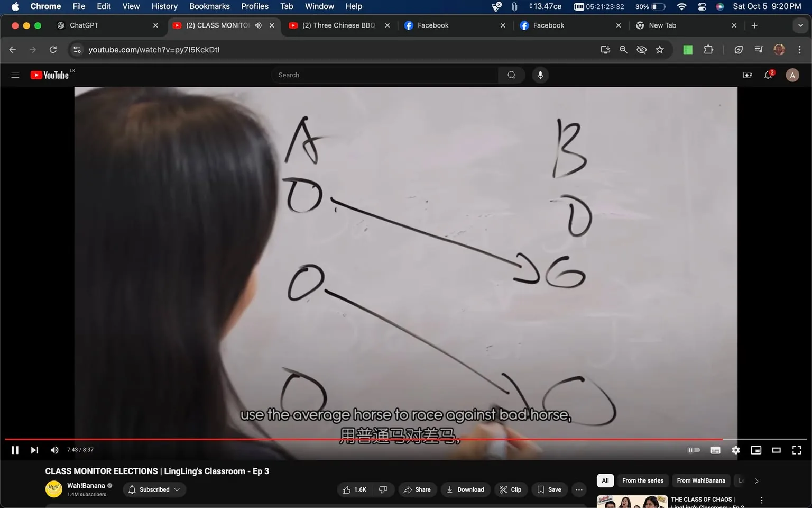Open YouTube voice search microphone
The image size is (812, 508).
pos(540,75)
